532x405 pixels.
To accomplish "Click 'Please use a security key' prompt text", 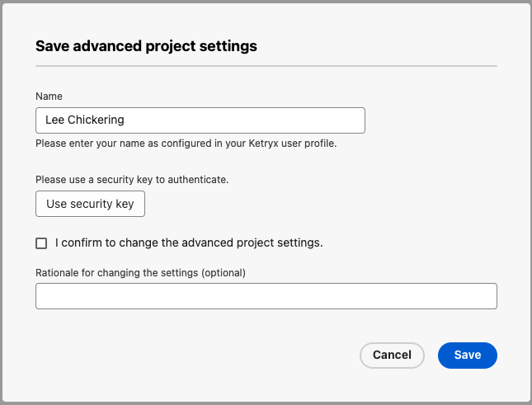I will (x=132, y=180).
